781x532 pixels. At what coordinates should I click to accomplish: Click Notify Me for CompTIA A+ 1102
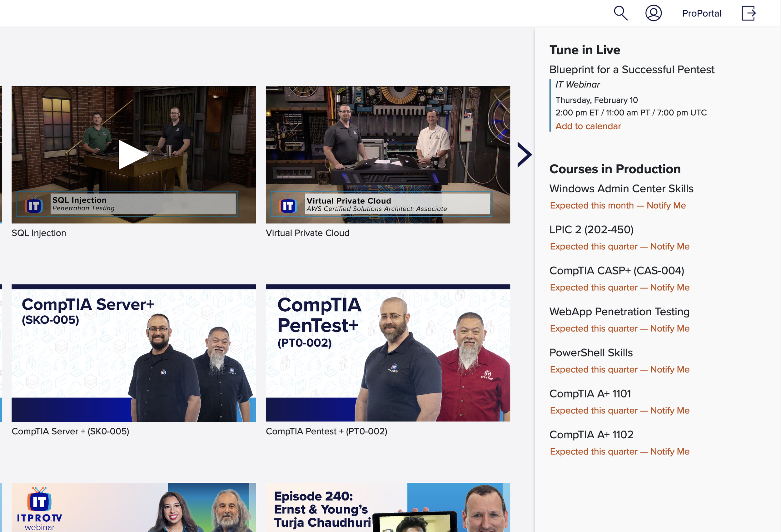(x=670, y=451)
